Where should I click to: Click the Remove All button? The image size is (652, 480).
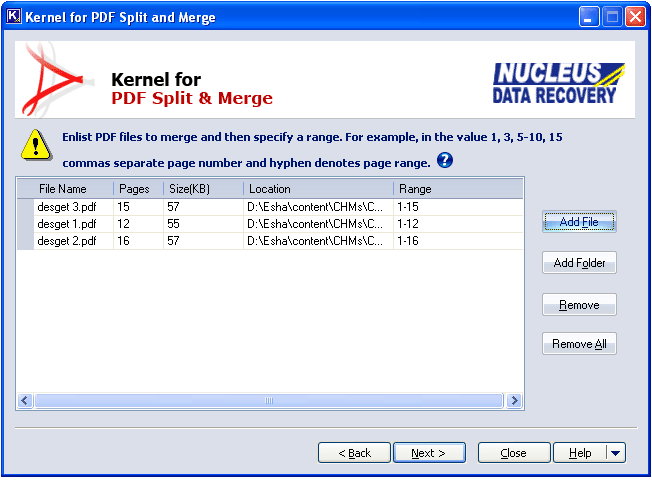click(579, 344)
